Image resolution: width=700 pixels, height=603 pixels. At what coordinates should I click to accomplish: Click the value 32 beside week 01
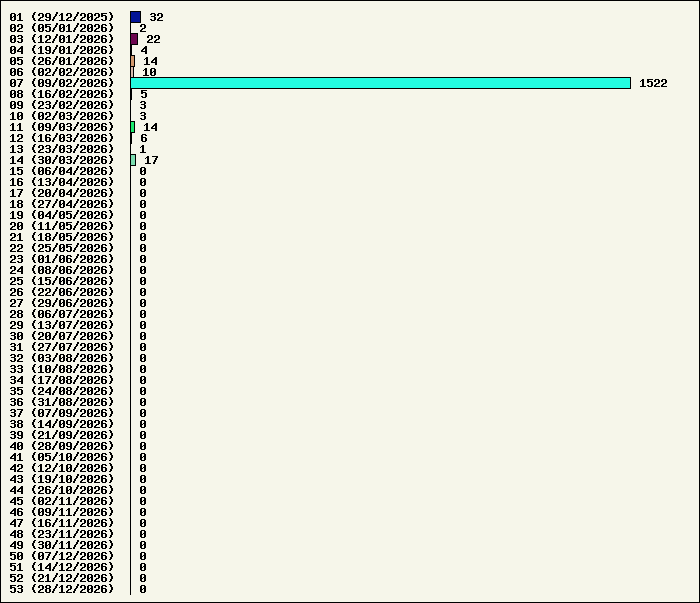pyautogui.click(x=156, y=17)
